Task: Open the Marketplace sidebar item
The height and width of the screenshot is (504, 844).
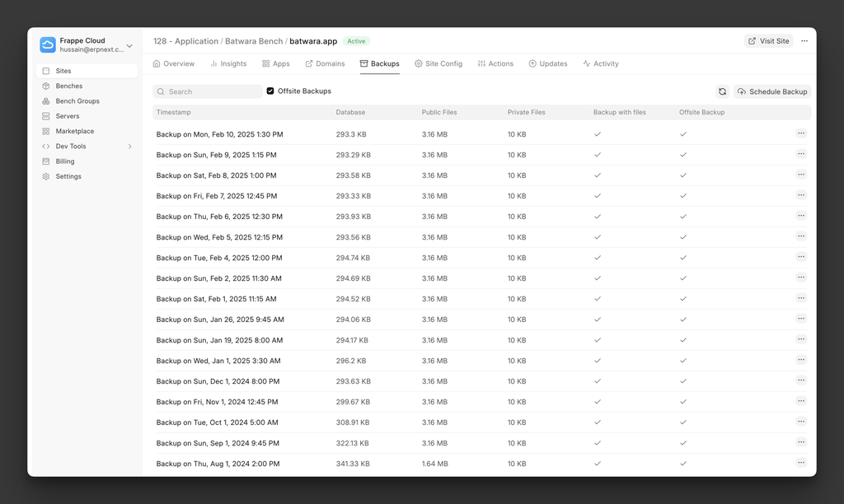Action: click(74, 131)
